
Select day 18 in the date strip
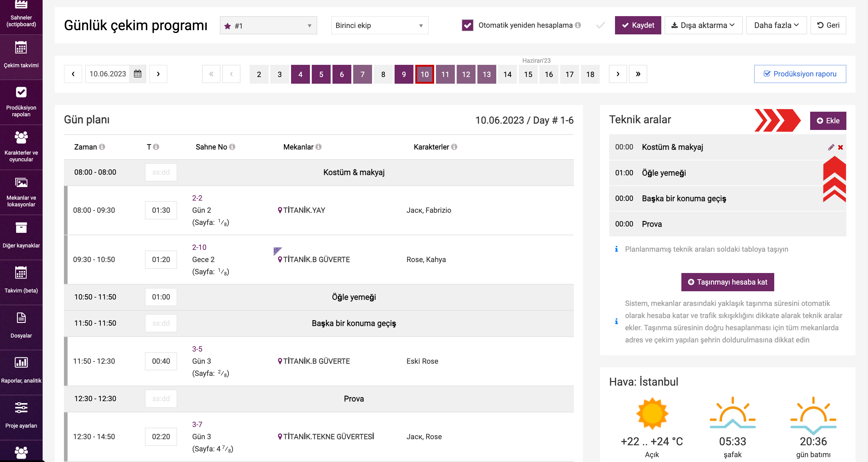(590, 74)
